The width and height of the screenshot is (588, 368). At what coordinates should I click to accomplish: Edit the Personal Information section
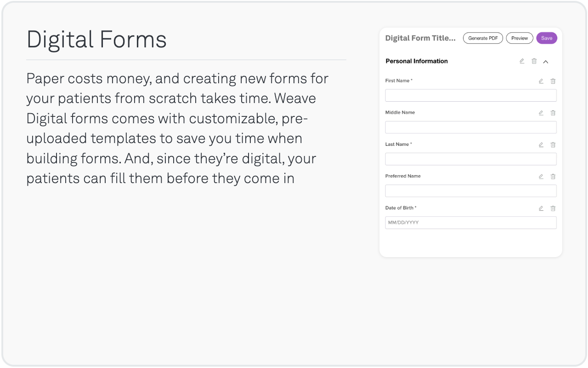point(522,61)
